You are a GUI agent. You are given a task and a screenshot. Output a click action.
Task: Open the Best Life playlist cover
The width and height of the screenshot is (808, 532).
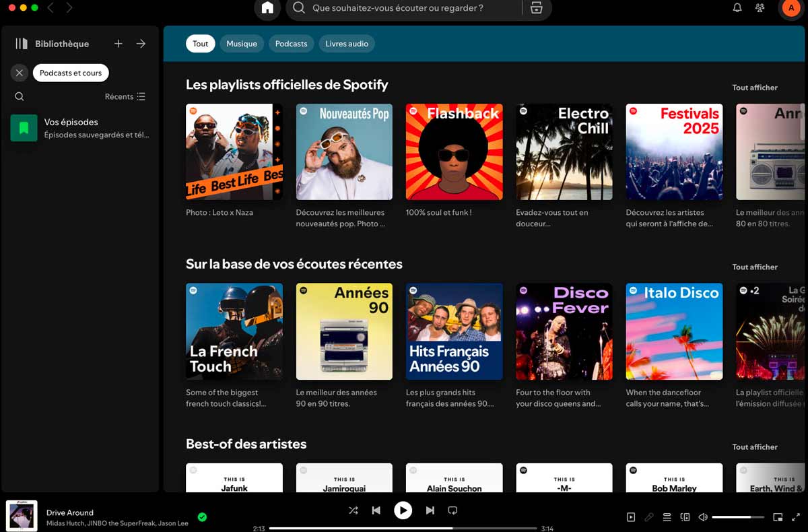(234, 152)
